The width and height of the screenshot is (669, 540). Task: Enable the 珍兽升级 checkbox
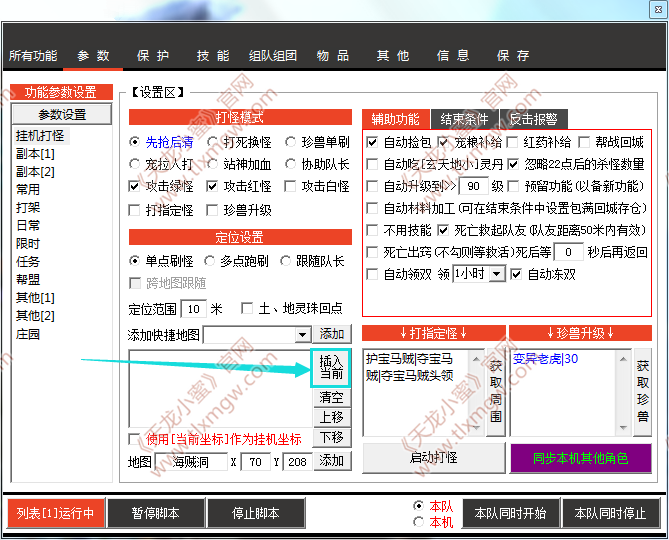[x=212, y=210]
